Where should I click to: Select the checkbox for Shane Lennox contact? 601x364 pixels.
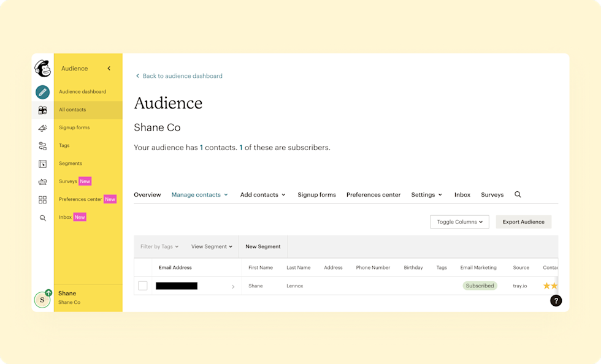pos(143,286)
